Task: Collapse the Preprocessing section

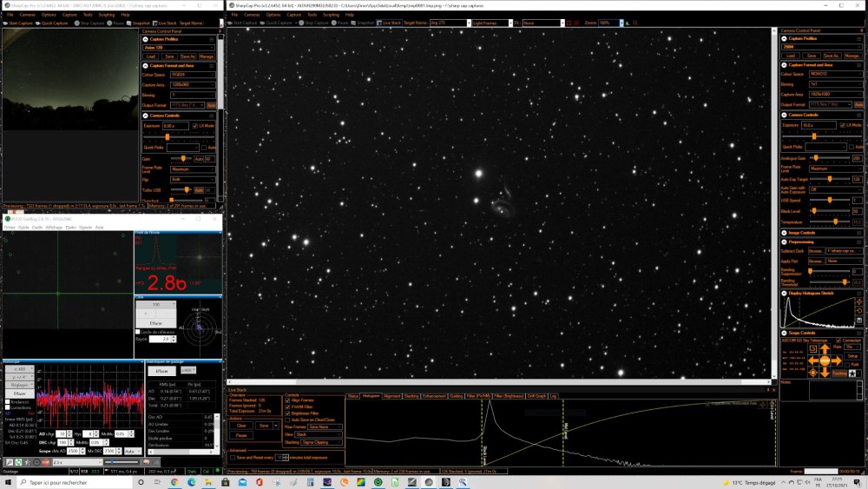Action: [784, 242]
